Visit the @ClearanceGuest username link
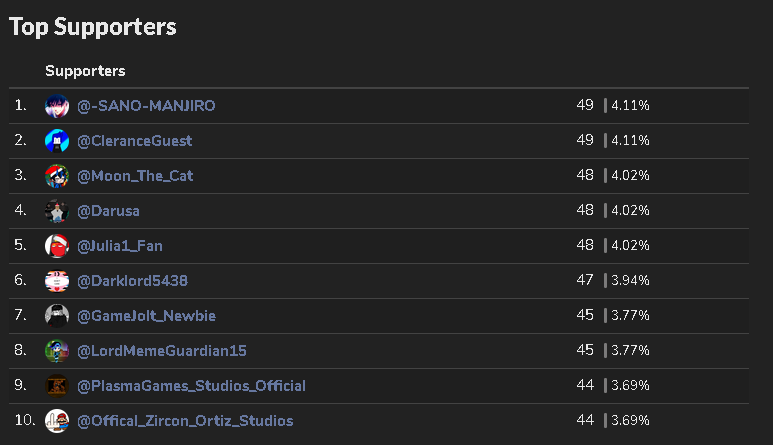This screenshot has width=773, height=445. 134,141
